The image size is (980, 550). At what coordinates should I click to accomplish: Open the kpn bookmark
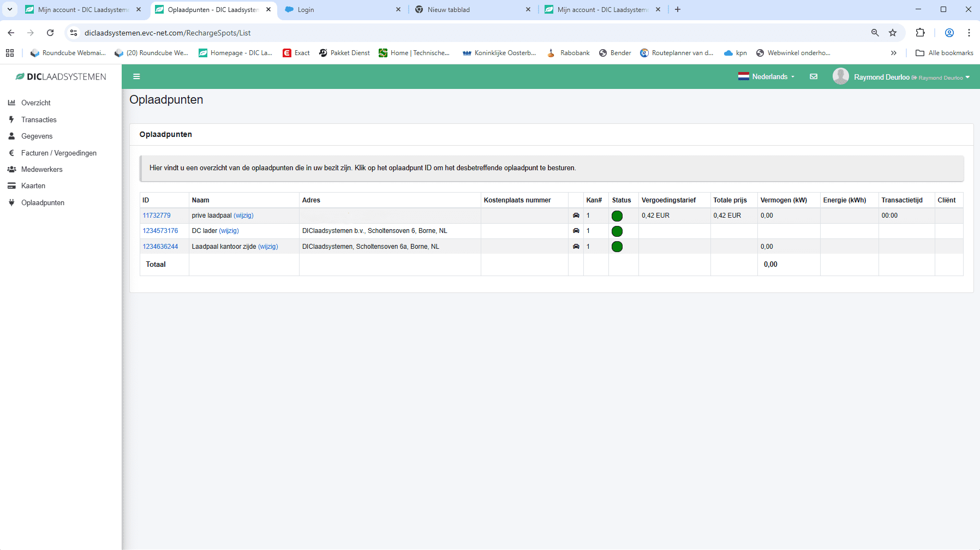tap(735, 53)
